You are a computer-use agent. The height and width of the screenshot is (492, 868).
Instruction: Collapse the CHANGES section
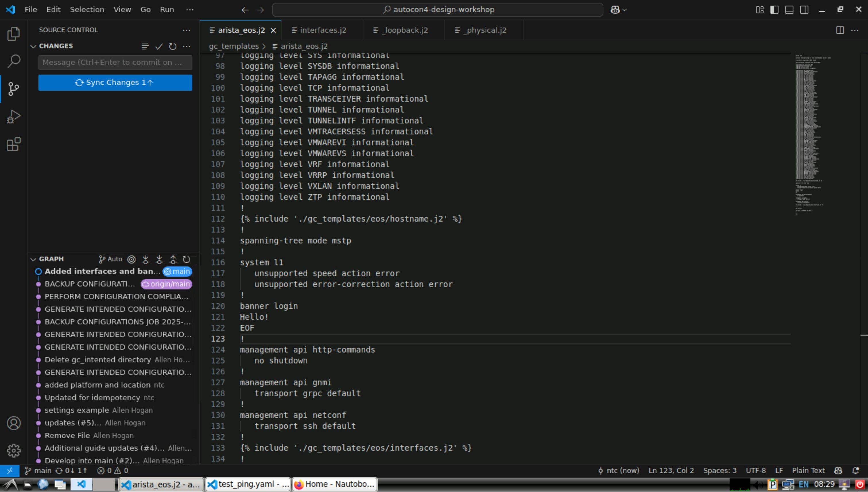click(33, 46)
